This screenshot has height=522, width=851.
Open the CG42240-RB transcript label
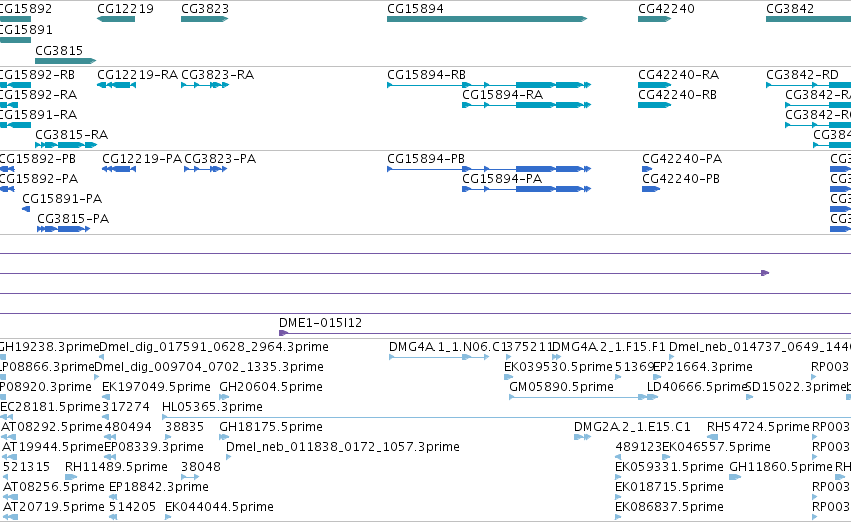(677, 94)
